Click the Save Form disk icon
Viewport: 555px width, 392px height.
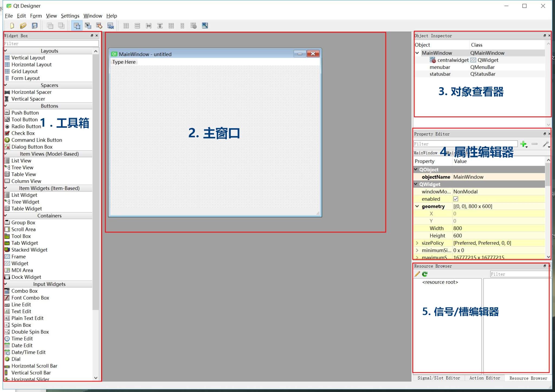coord(35,26)
